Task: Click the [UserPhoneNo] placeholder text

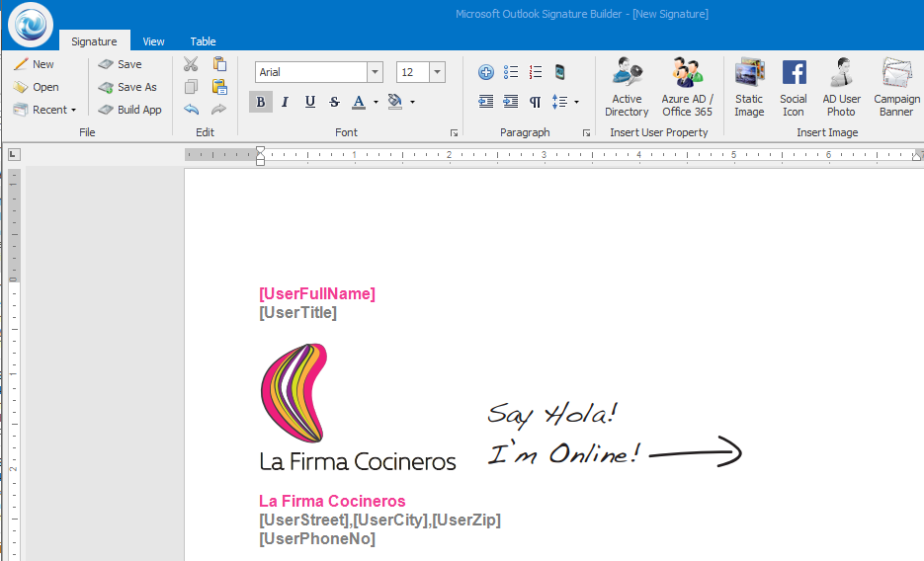Action: [317, 538]
